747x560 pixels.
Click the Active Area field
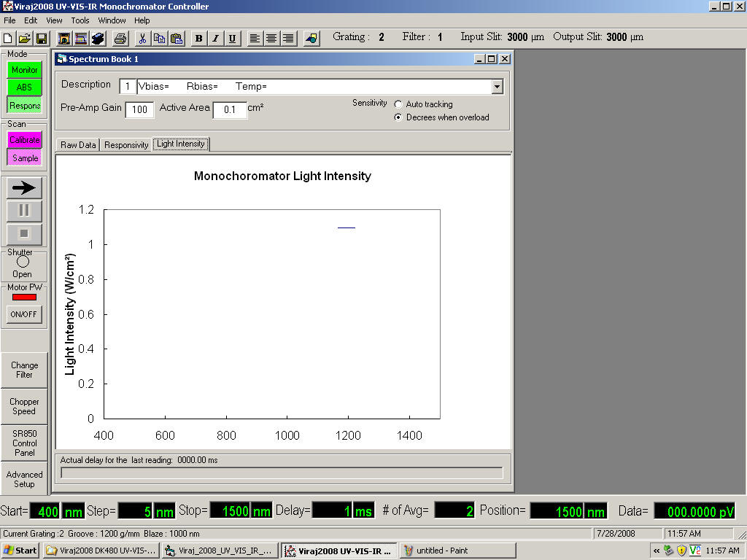[x=230, y=109]
